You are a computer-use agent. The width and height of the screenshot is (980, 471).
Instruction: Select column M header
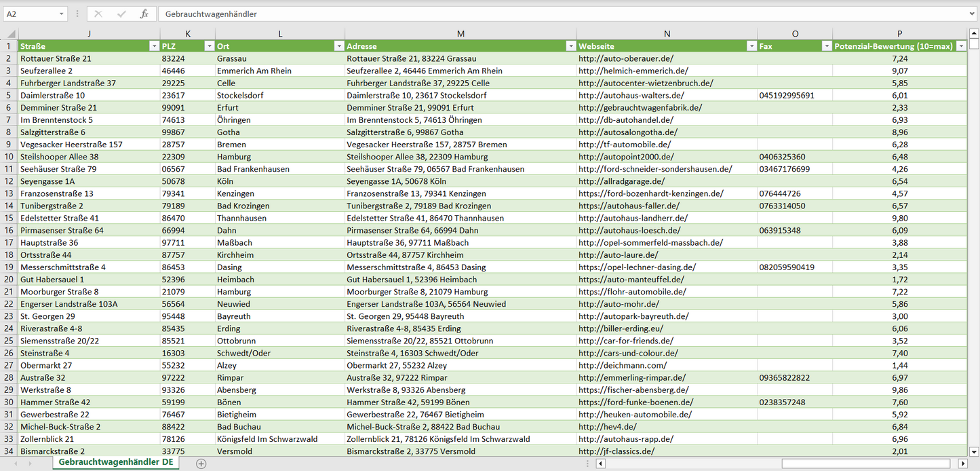point(460,34)
